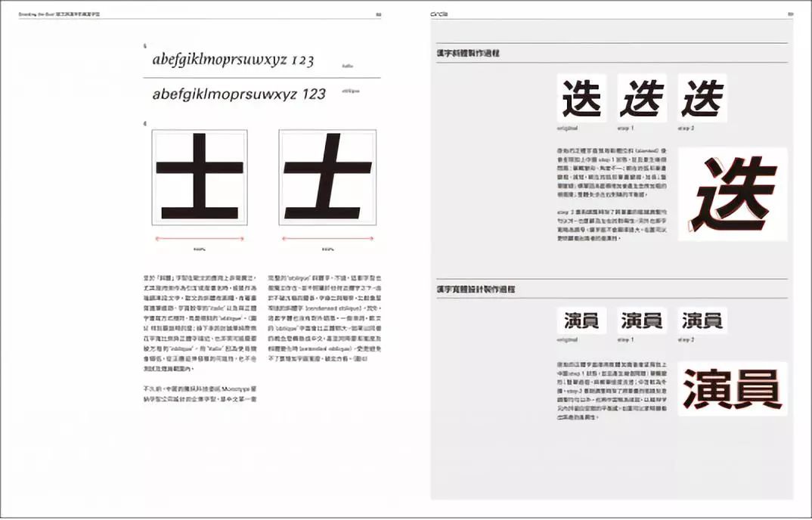Click the oblique sans-serif alphabet sample line
The height and width of the screenshot is (520, 812).
[x=239, y=94]
